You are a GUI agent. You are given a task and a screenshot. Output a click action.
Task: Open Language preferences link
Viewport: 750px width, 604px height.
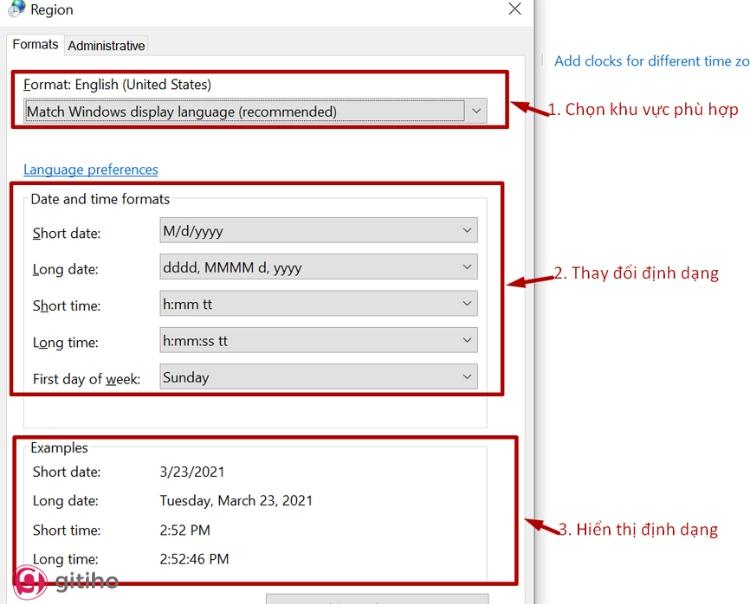[x=90, y=169]
